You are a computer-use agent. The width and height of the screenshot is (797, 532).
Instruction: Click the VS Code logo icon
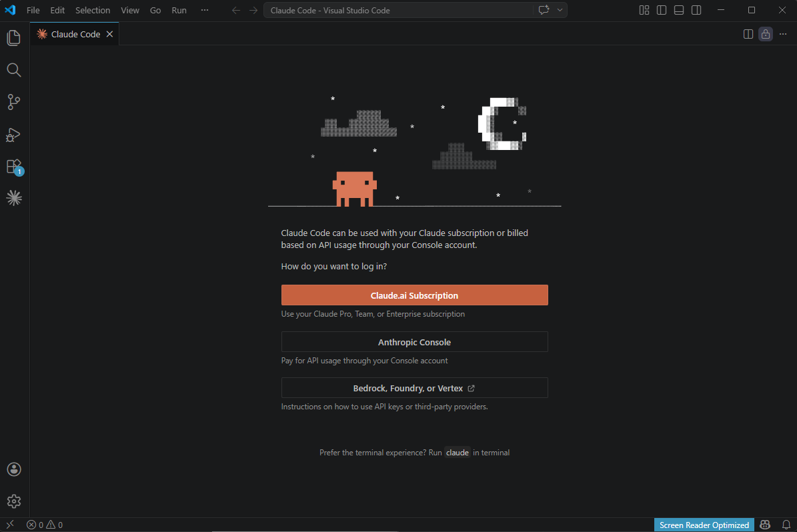pos(10,10)
